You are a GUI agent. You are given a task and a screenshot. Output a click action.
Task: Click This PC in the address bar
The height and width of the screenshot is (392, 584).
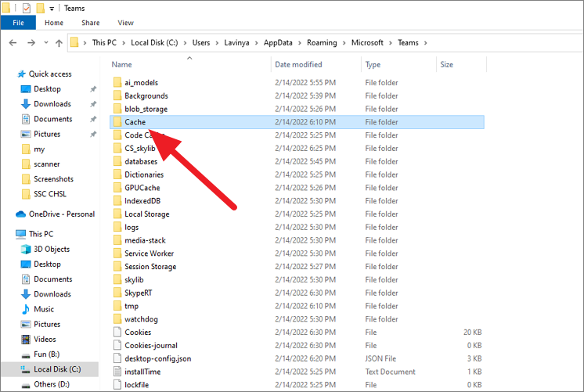104,43
